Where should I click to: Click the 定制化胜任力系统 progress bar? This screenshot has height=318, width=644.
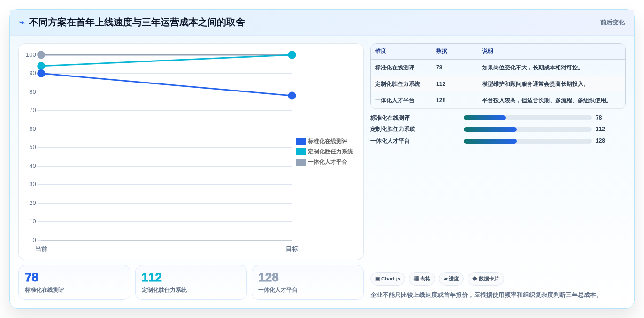528,129
